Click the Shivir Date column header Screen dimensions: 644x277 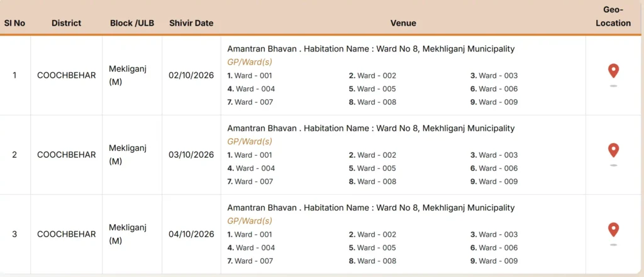click(191, 23)
